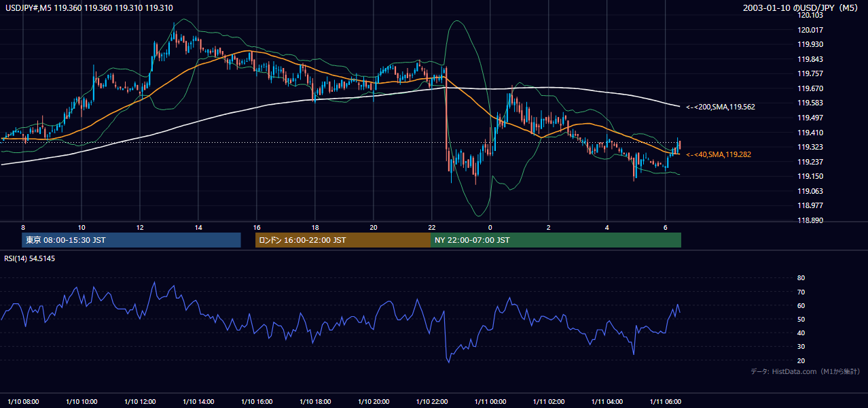Screen dimensions: 868x408
Task: Click bottom date label 1/11 06:00
Action: click(666, 401)
